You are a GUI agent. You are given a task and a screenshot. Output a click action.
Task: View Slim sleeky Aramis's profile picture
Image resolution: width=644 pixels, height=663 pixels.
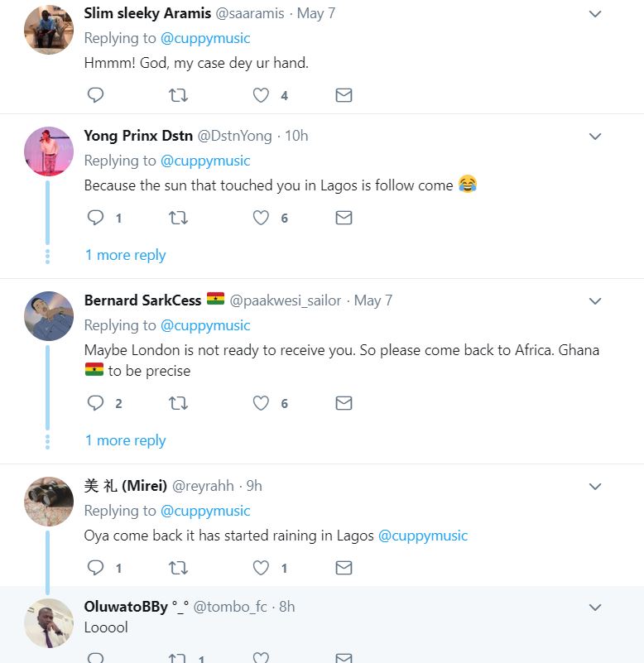(49, 30)
